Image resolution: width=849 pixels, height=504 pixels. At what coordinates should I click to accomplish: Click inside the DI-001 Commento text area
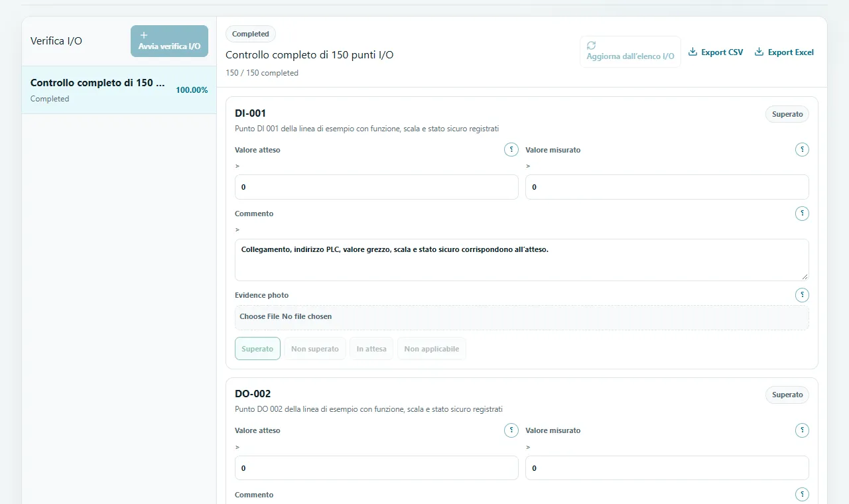tap(521, 260)
